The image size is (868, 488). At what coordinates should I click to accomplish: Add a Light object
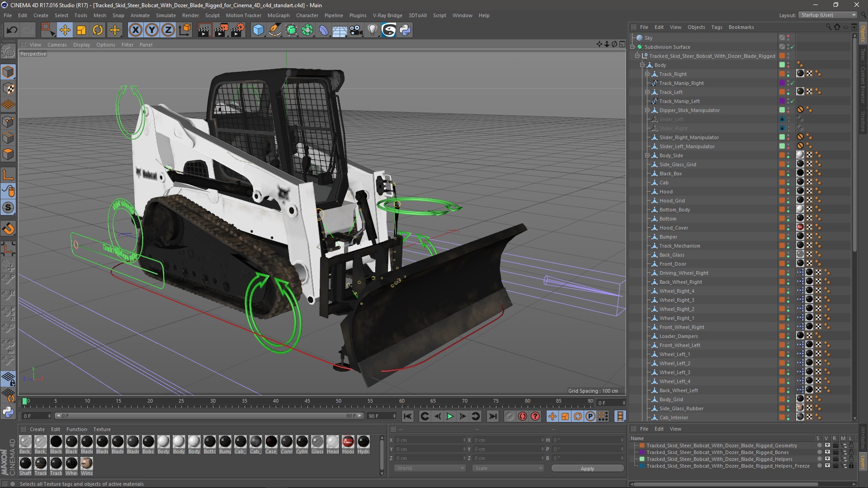coord(372,30)
